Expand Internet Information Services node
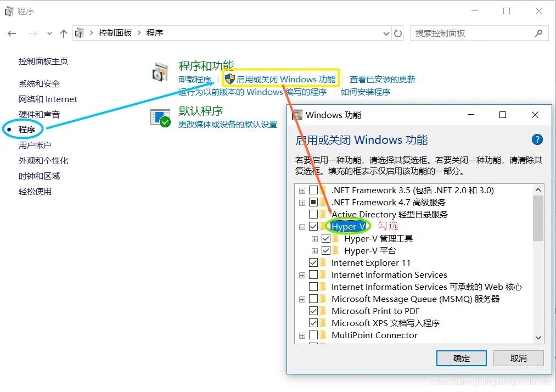This screenshot has height=392, width=556. pyautogui.click(x=302, y=275)
